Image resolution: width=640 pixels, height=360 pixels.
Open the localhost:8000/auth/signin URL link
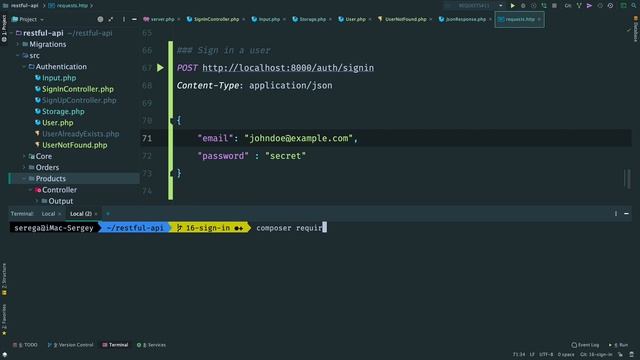coord(288,68)
